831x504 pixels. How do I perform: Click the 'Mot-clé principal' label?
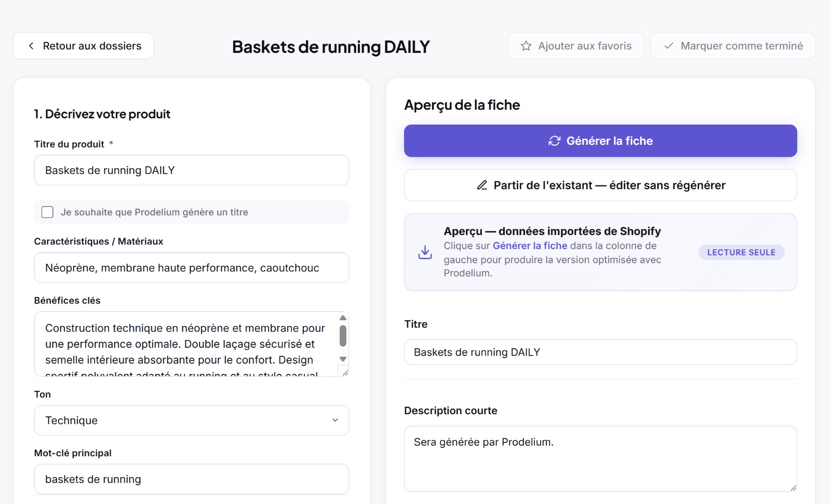coord(73,453)
